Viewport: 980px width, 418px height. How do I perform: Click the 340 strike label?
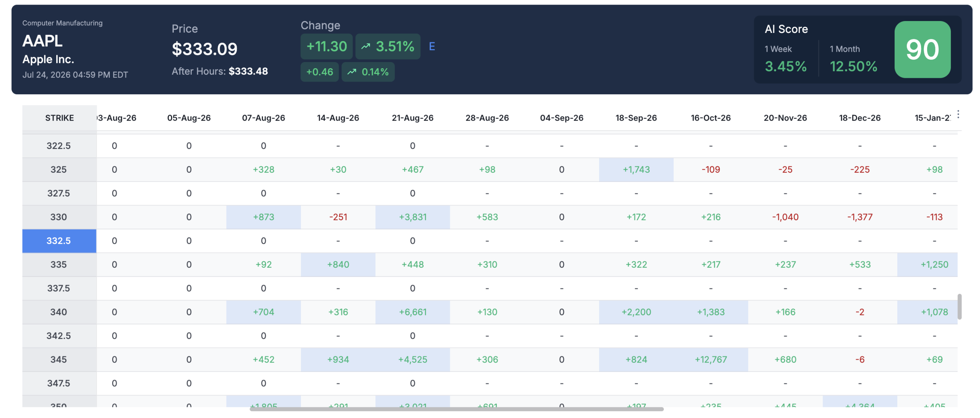click(x=59, y=312)
